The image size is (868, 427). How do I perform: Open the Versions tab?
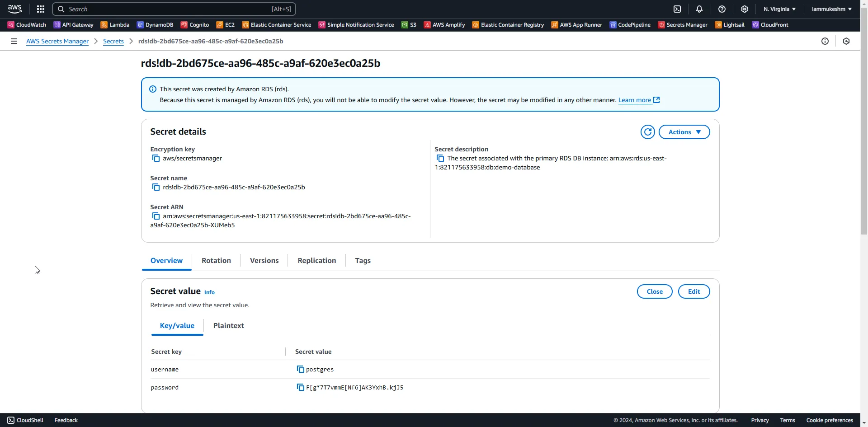tap(264, 261)
